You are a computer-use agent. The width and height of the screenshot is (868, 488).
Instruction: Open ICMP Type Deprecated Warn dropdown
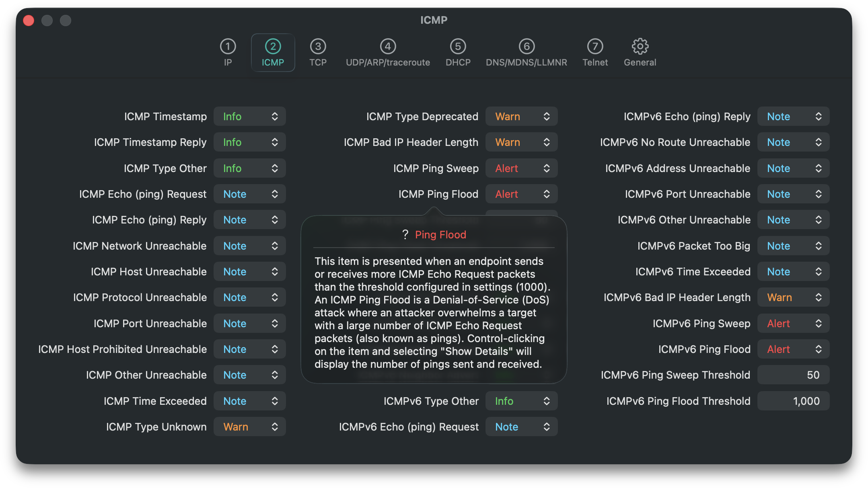521,117
